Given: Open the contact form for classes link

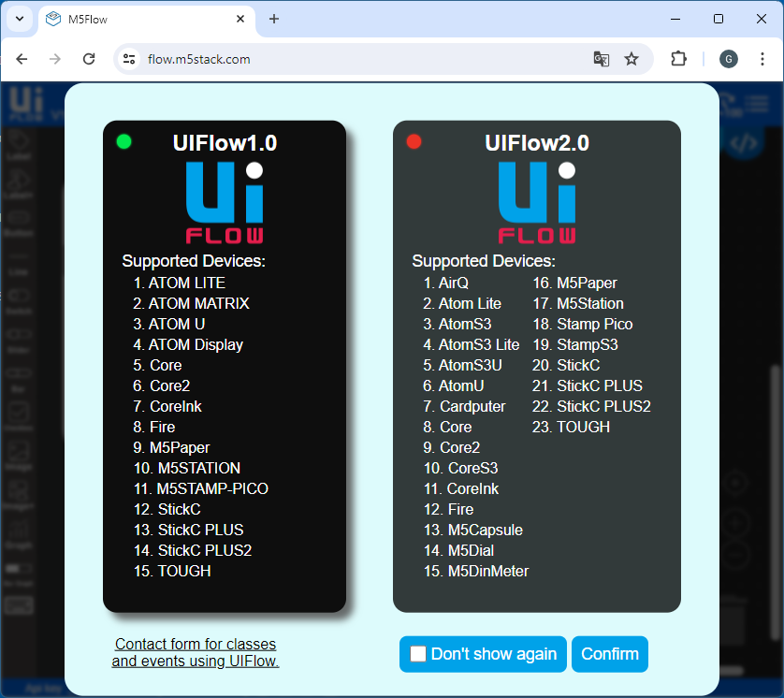Looking at the screenshot, I should click(x=195, y=652).
